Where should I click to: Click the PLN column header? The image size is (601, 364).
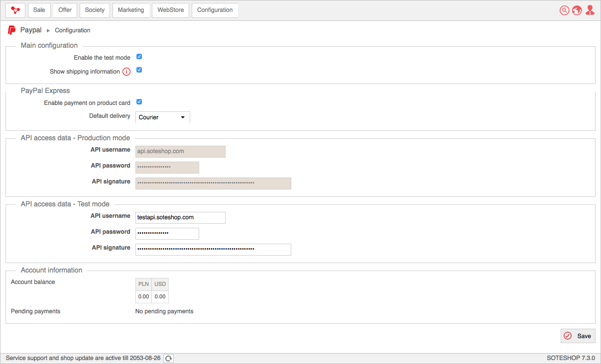pyautogui.click(x=143, y=284)
